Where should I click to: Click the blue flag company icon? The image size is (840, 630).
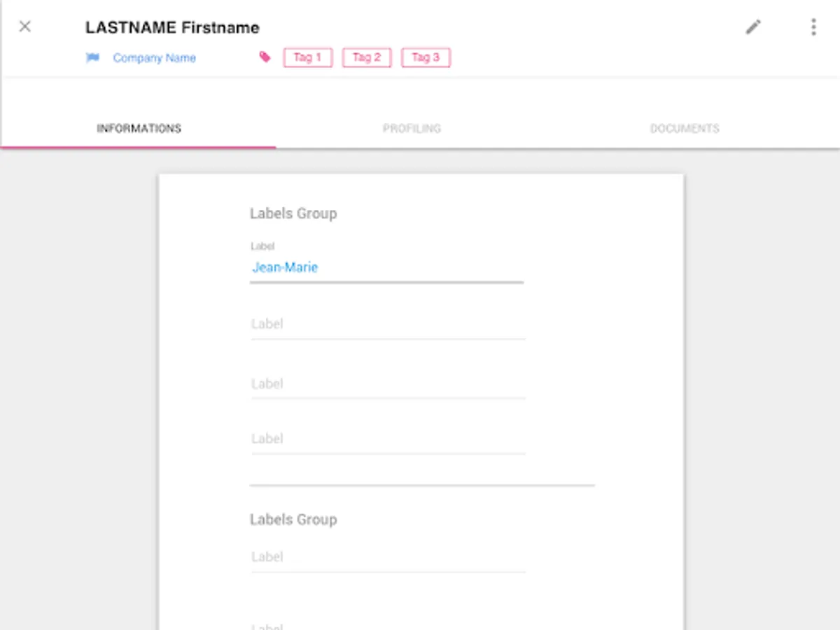(92, 57)
